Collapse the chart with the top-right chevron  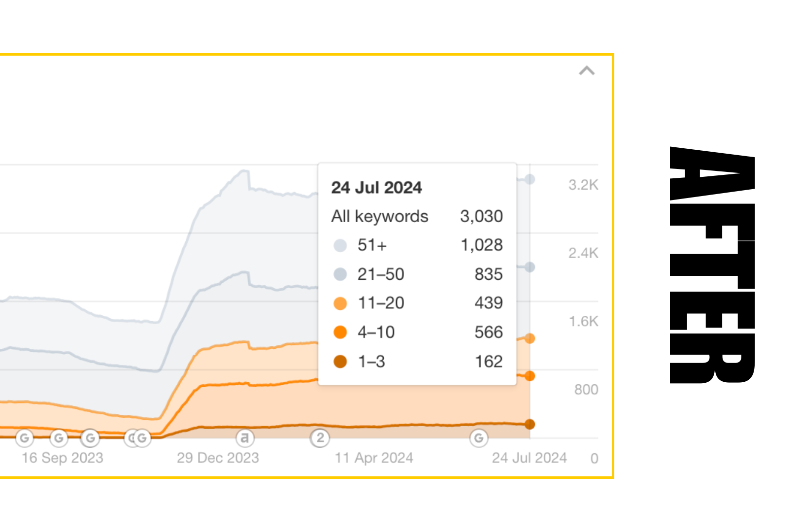coord(586,71)
